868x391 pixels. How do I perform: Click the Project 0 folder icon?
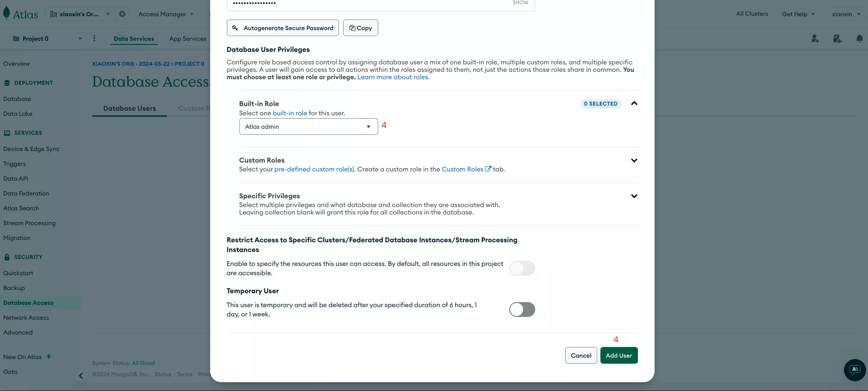pos(16,38)
